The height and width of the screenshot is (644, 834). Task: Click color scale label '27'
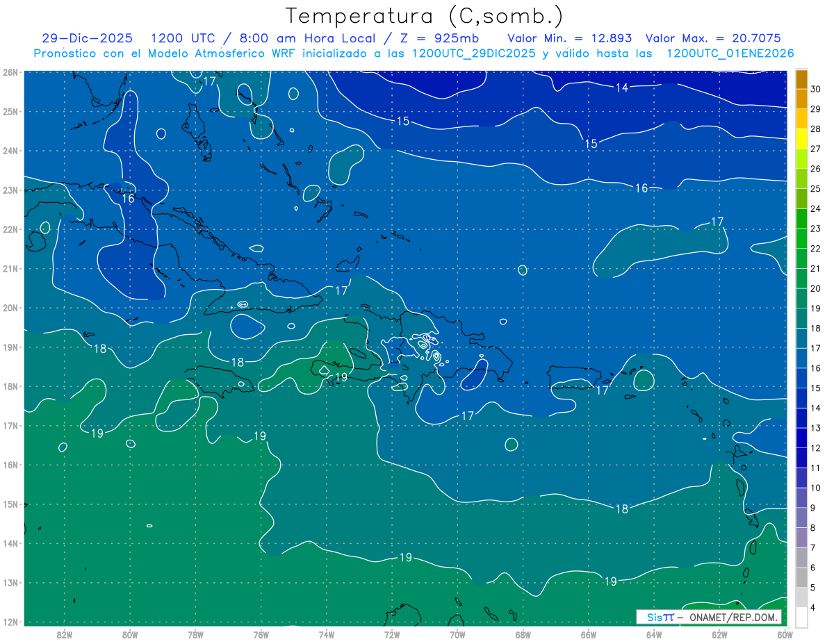point(815,149)
